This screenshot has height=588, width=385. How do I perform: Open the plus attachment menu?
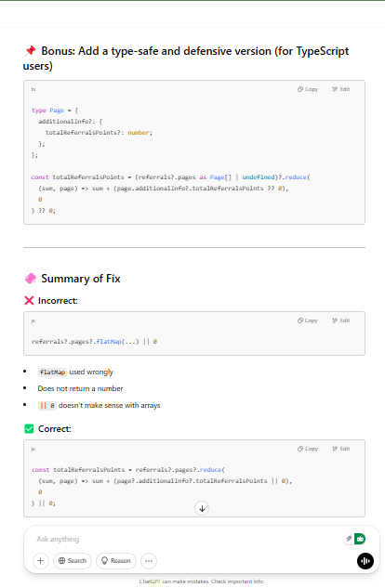click(x=41, y=561)
